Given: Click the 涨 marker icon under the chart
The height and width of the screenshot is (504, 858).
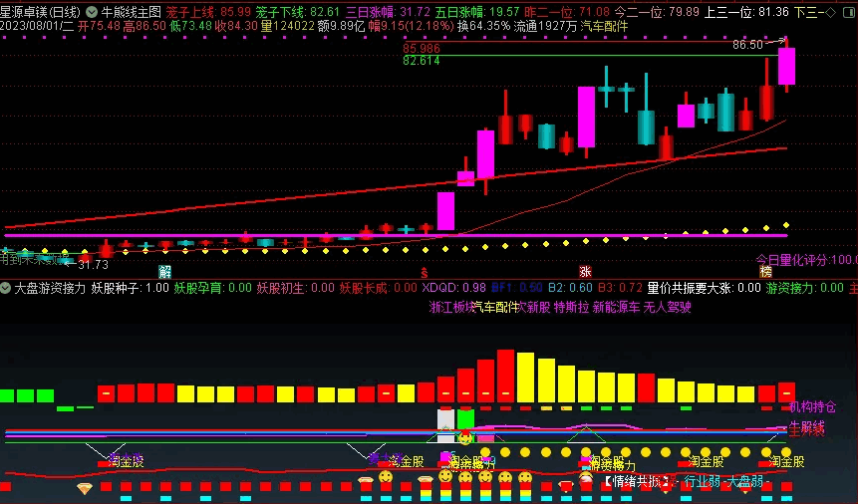Looking at the screenshot, I should coord(586,272).
